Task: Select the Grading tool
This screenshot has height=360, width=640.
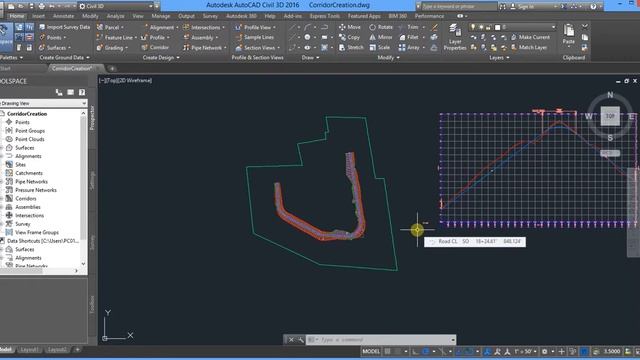Action: (x=112, y=47)
